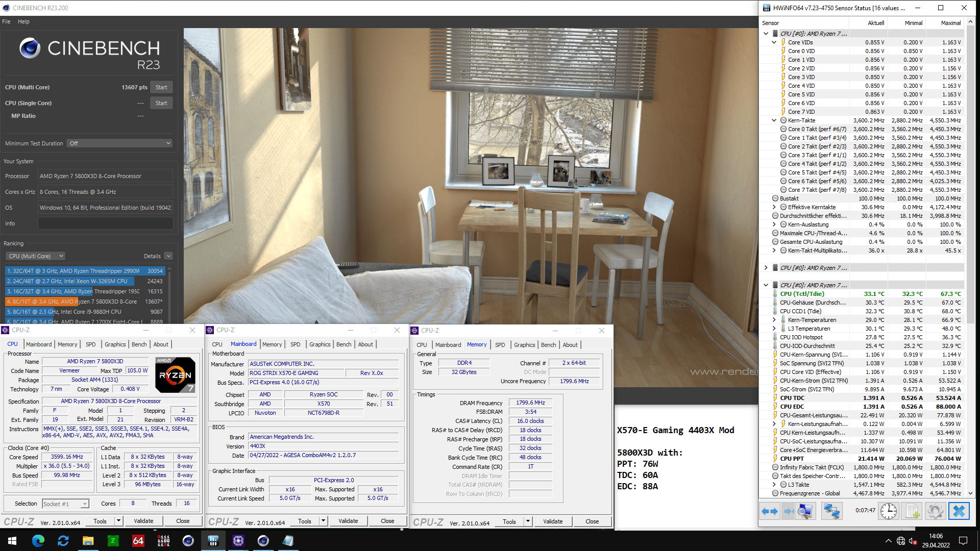Open the Cinebench Help menu
The height and width of the screenshot is (551, 980).
coord(23,21)
